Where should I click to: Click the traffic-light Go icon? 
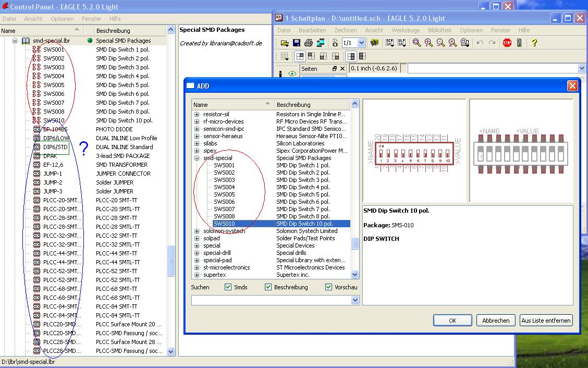[x=519, y=43]
